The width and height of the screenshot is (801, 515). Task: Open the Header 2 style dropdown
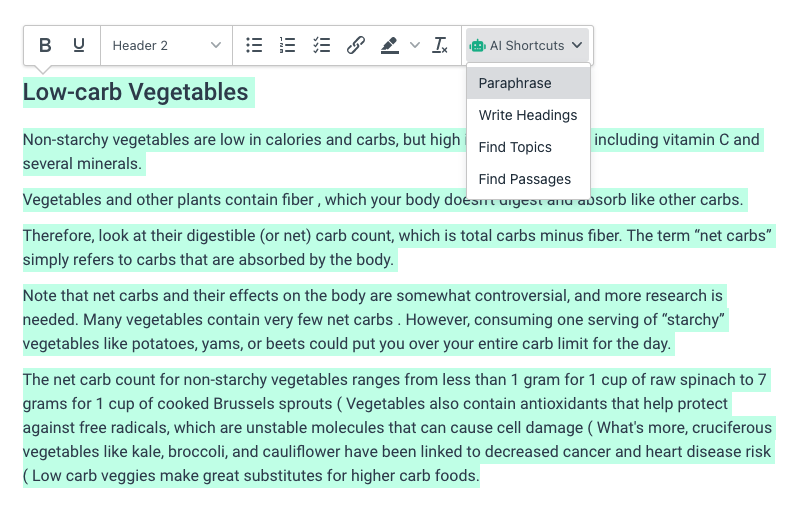click(x=167, y=45)
